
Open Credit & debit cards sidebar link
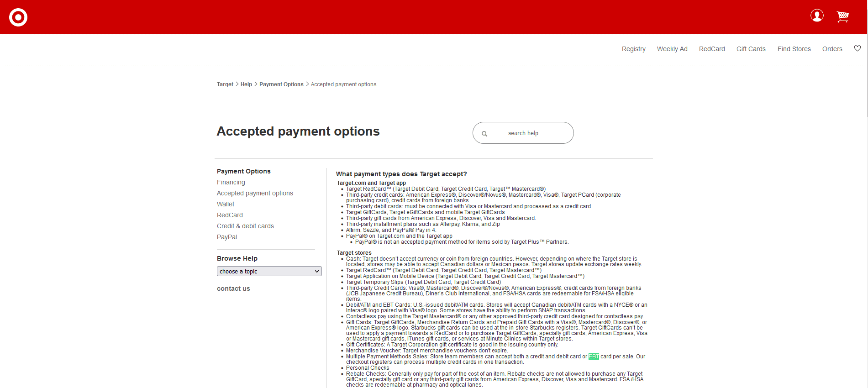[245, 226]
